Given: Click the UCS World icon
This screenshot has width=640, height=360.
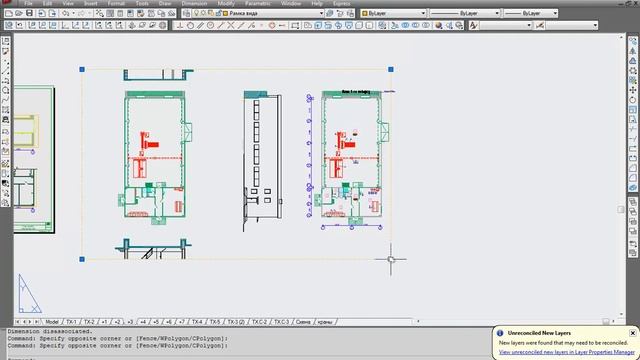Looking at the screenshot, I should (9, 25).
